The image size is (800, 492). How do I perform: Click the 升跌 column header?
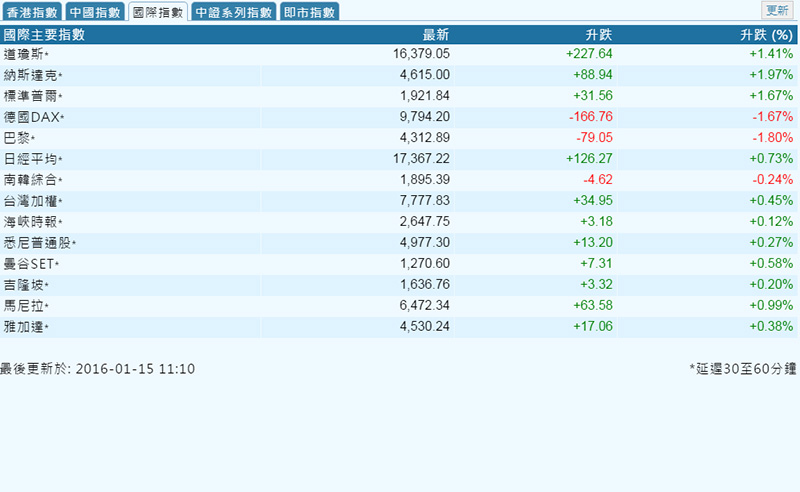(x=598, y=35)
